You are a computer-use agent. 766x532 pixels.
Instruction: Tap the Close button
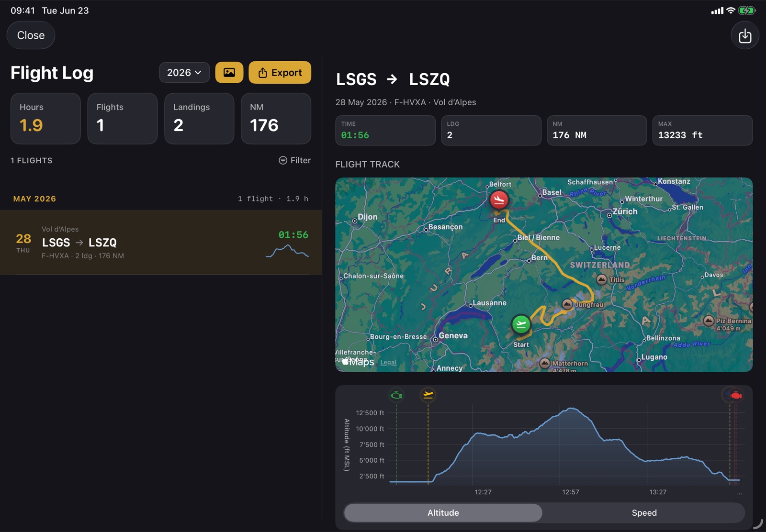pyautogui.click(x=31, y=35)
